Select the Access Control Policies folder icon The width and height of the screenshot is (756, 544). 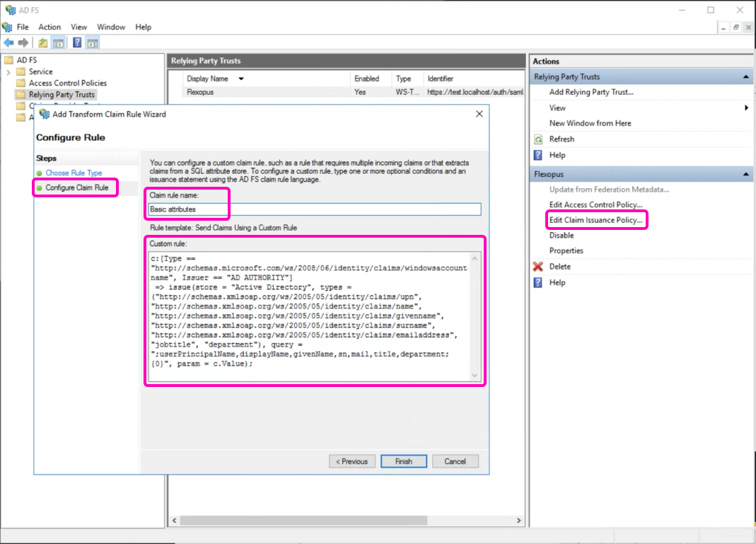coord(21,83)
